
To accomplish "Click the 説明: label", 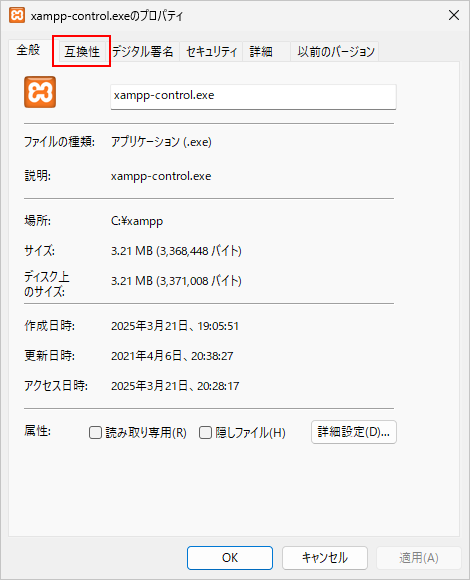I will click(37, 176).
